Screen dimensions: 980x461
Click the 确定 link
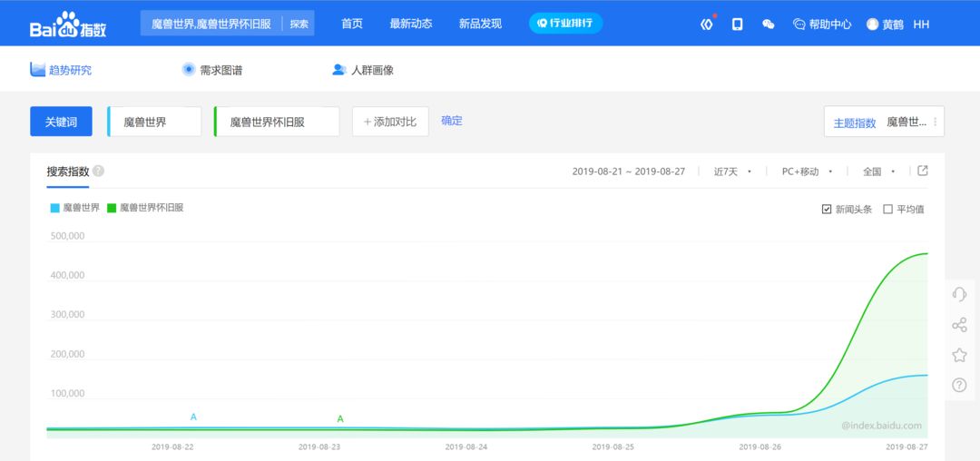(x=452, y=121)
